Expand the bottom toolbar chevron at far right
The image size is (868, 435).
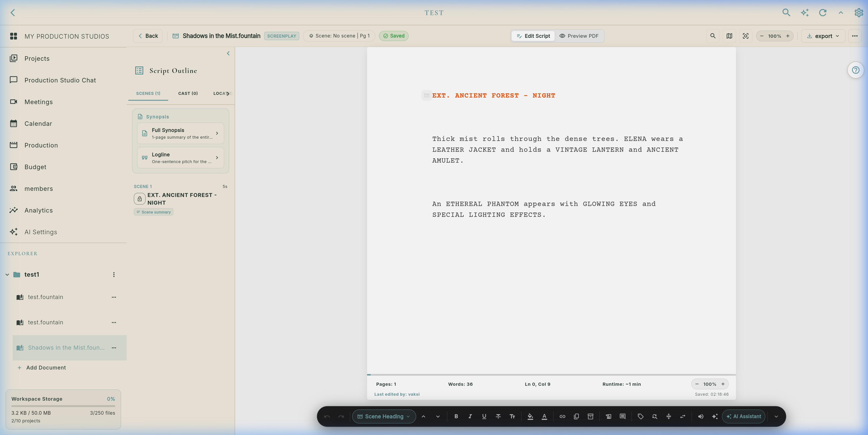[x=776, y=416]
